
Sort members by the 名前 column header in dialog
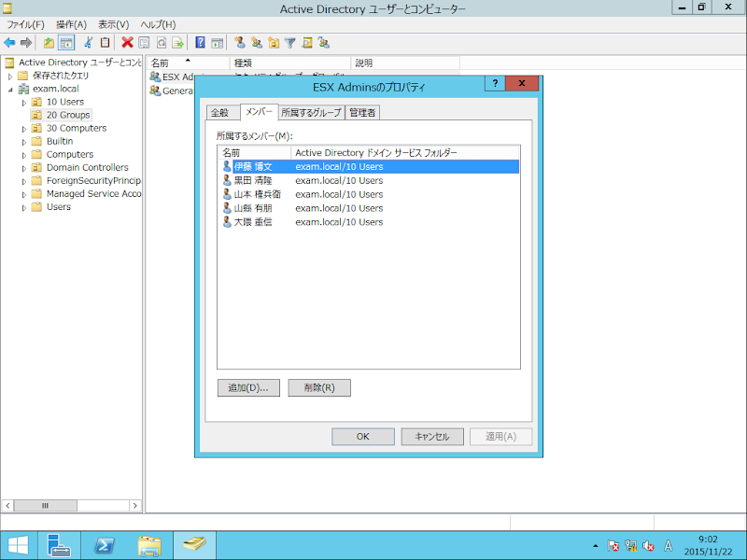coord(254,153)
